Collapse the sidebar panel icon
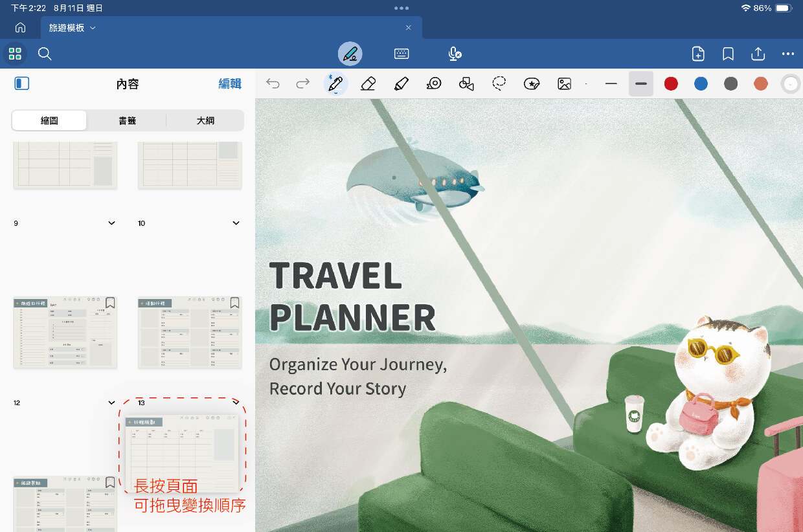 (x=22, y=83)
